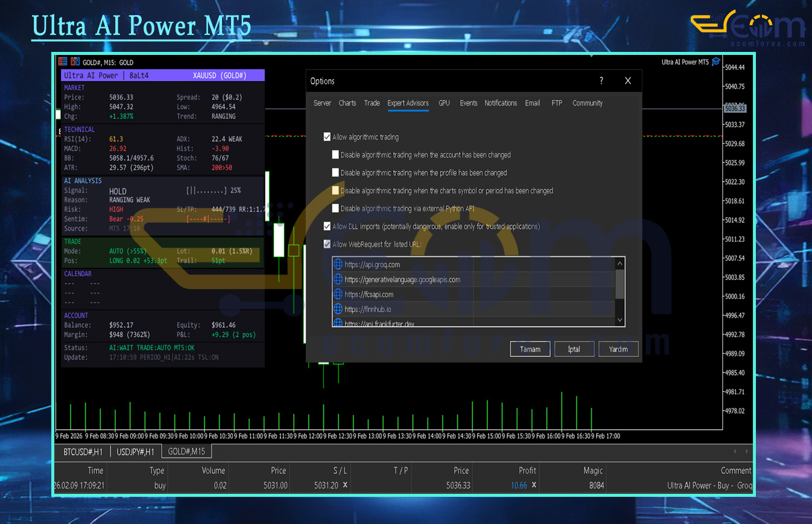Viewport: 812px width, 524px height.
Task: Click the URL list scrollbar thumb
Action: click(x=619, y=284)
